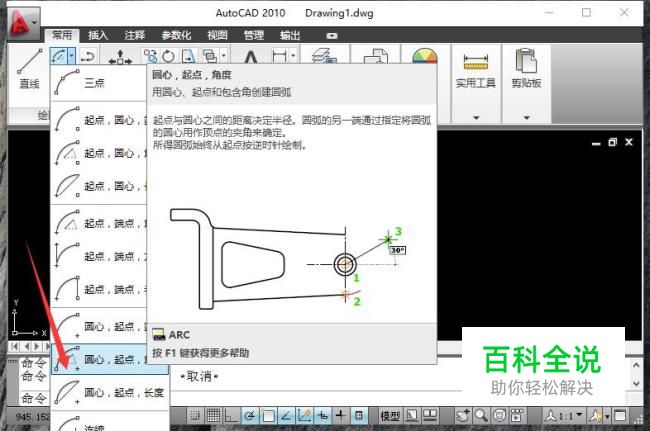Viewport: 650px width, 431px height.
Task: Open the small dropdown arrow left of clean screen
Action: tap(607, 416)
